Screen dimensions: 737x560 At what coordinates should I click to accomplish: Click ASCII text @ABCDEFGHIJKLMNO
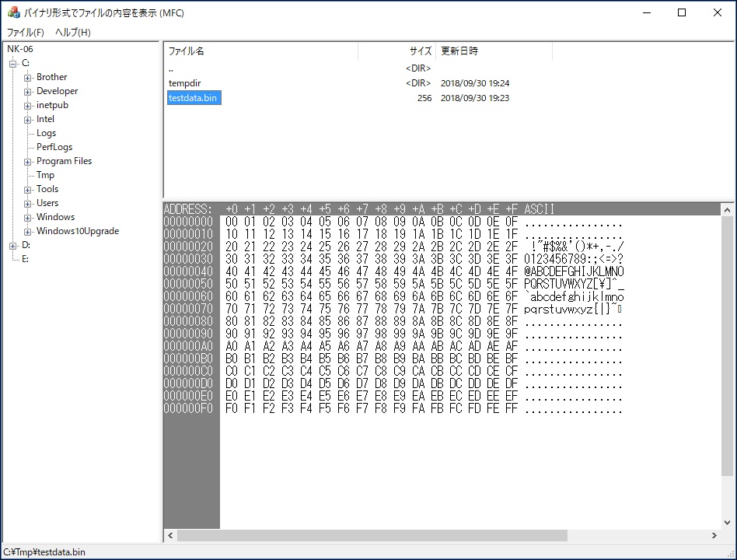click(574, 271)
